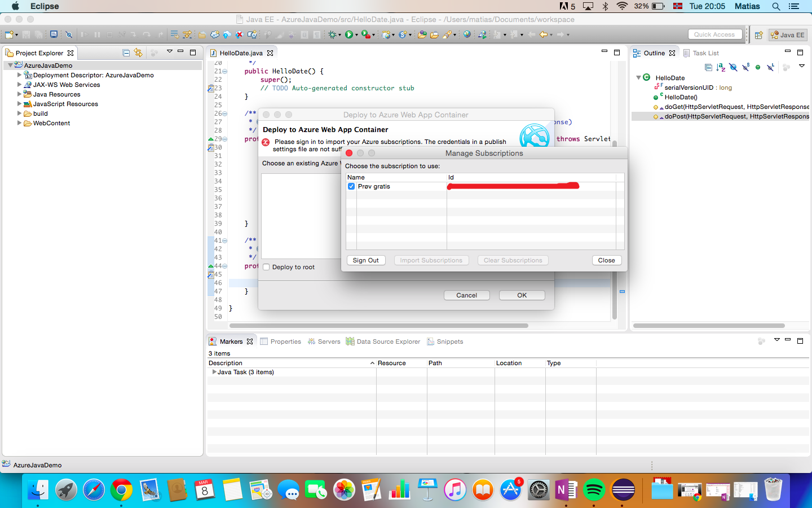Viewport: 812px width, 508px height.
Task: Click Hide Local Types icon in Outline
Action: (770, 67)
